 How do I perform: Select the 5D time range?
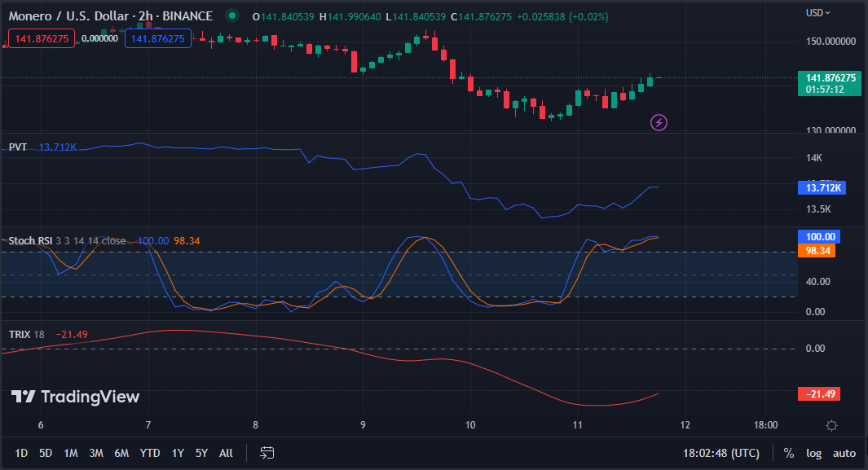[46, 453]
